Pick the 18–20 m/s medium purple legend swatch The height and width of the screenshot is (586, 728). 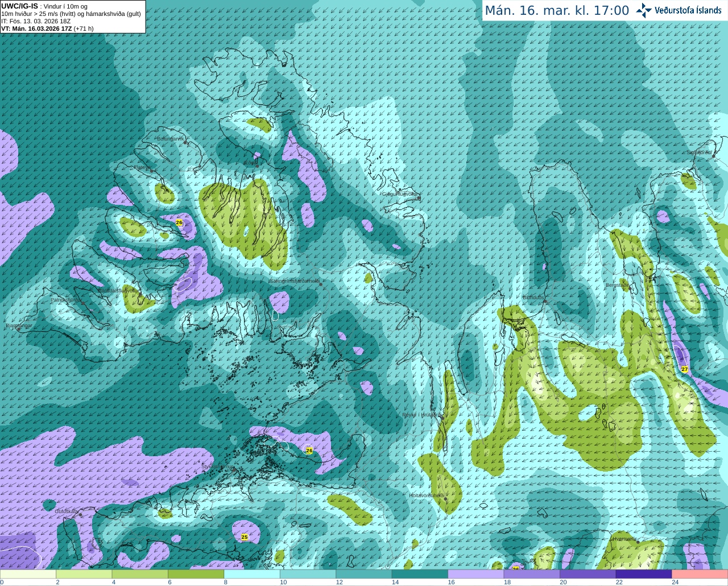point(532,574)
